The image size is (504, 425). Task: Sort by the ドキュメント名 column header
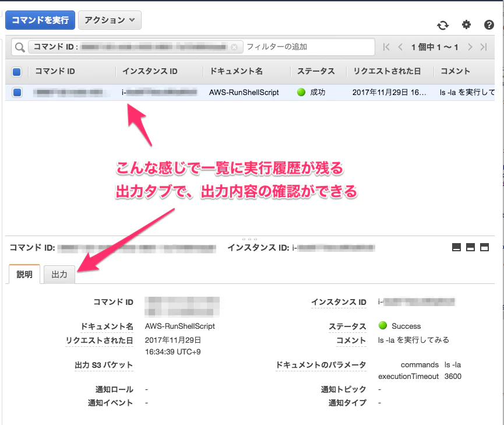coord(236,71)
